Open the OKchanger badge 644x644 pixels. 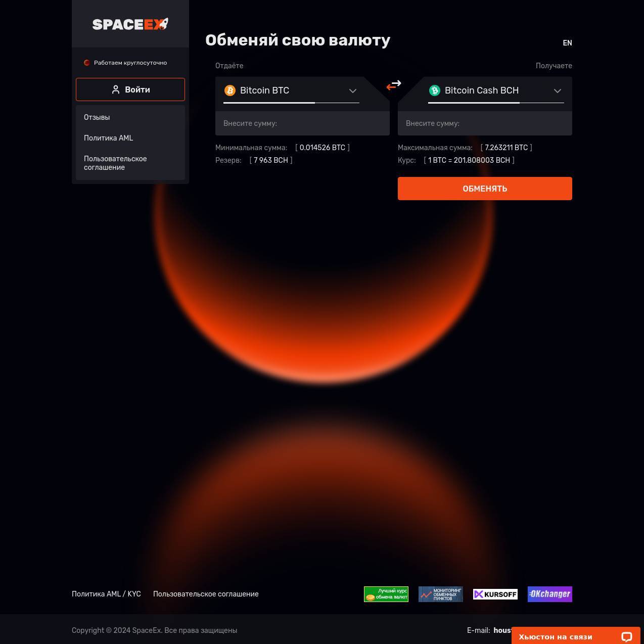550,594
